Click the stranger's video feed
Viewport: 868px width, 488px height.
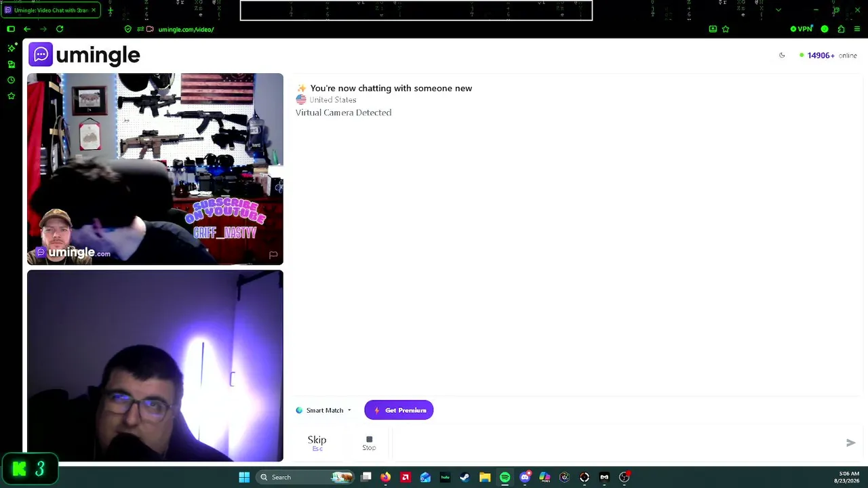coord(155,169)
